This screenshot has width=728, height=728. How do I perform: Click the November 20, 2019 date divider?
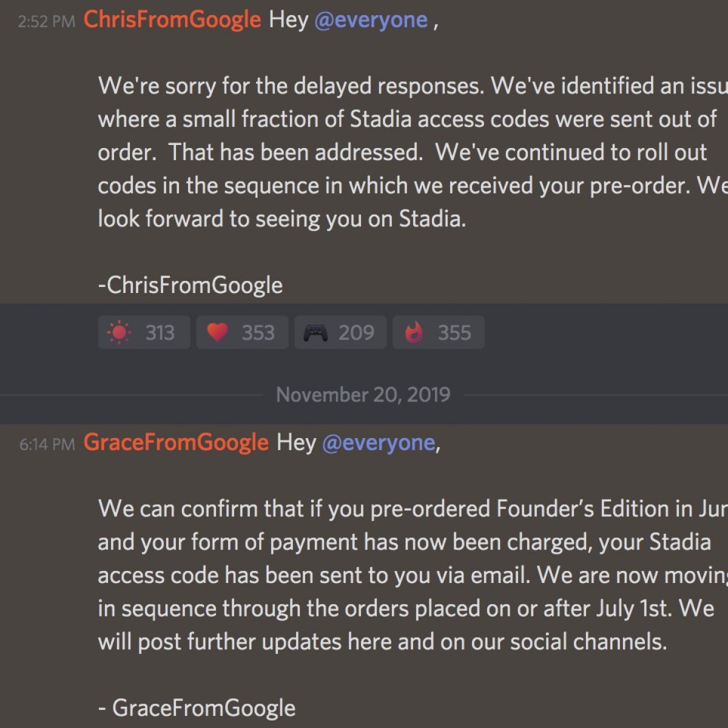363,395
